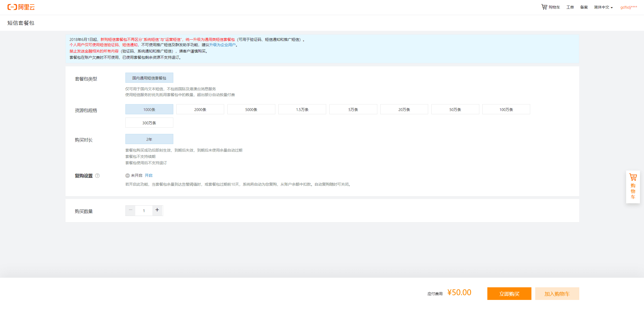644x309 pixels.
Task: Click the help question mark beside 复购设置
Action: click(x=97, y=176)
